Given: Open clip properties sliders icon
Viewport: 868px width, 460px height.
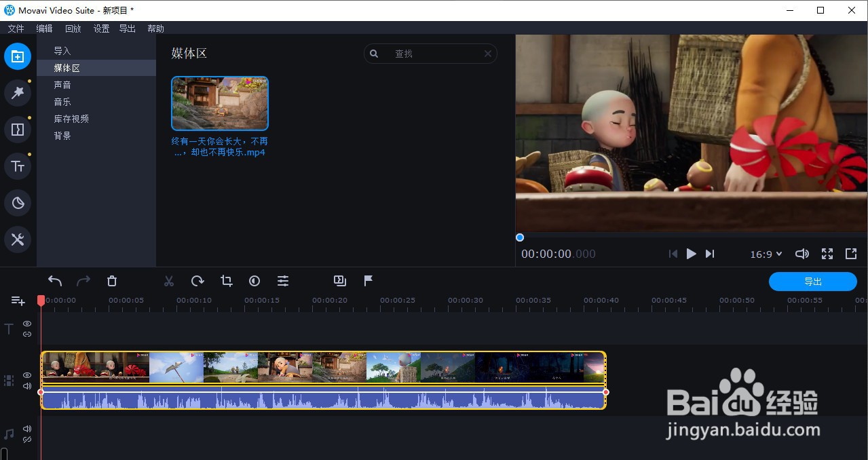Looking at the screenshot, I should click(x=283, y=281).
